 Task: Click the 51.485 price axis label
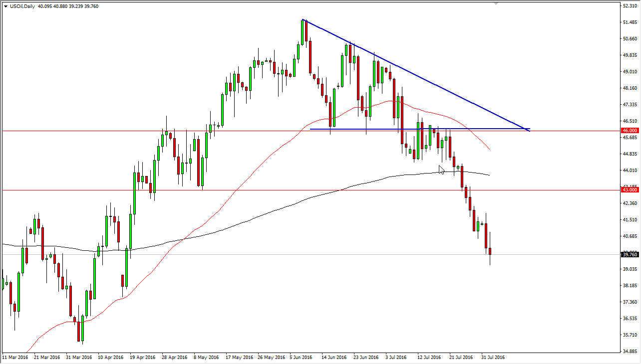pyautogui.click(x=630, y=22)
